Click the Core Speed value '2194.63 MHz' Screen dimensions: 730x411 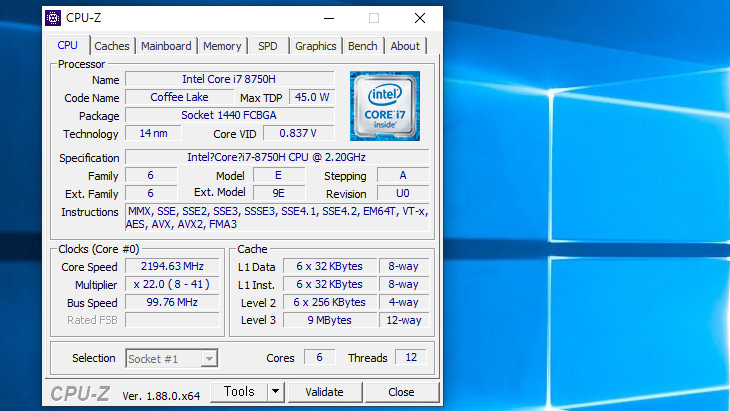coord(172,266)
